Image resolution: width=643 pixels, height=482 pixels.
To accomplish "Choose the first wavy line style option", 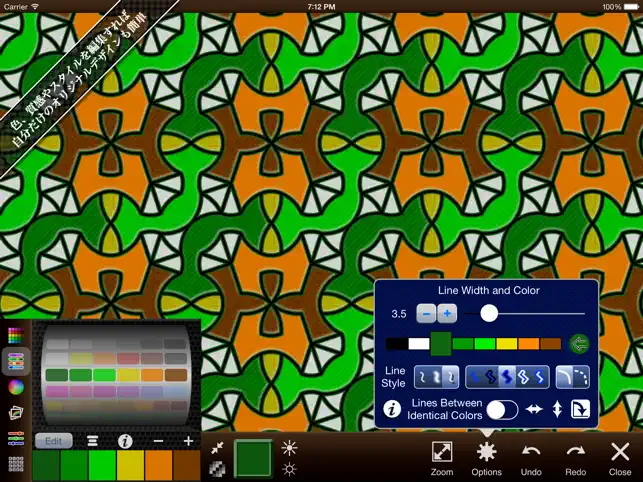I will (423, 377).
